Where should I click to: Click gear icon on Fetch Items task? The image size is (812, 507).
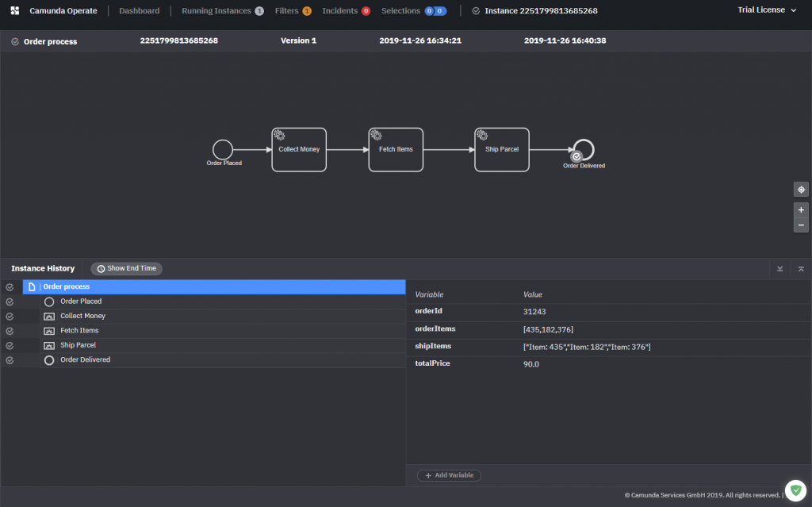click(x=376, y=136)
